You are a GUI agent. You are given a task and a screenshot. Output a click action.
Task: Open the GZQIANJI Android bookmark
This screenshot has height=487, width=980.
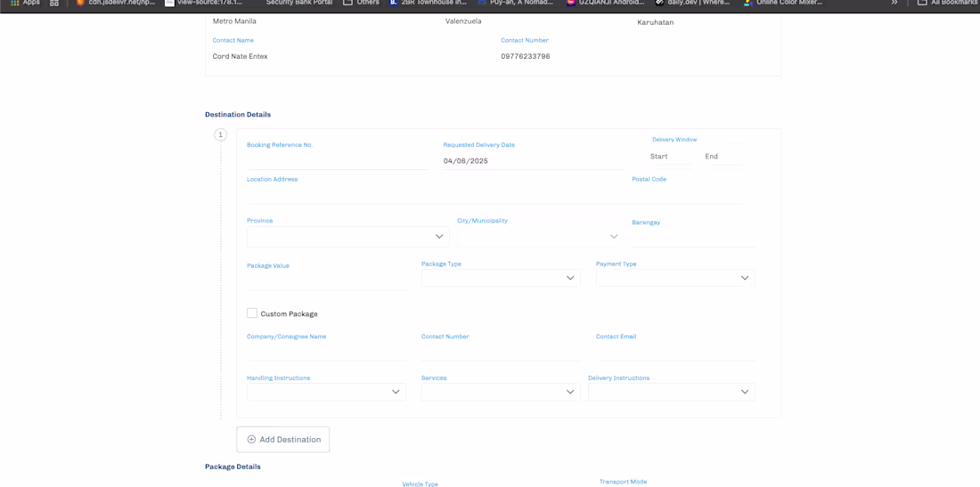point(605,3)
